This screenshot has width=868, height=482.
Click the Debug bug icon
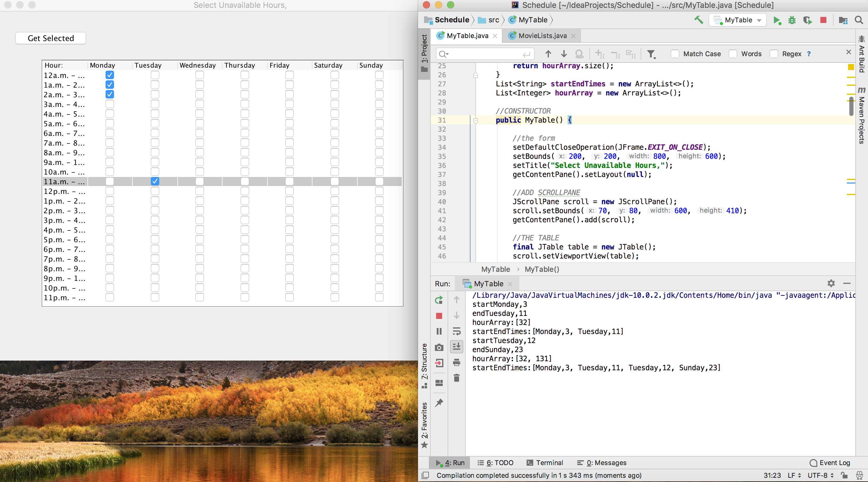(792, 20)
